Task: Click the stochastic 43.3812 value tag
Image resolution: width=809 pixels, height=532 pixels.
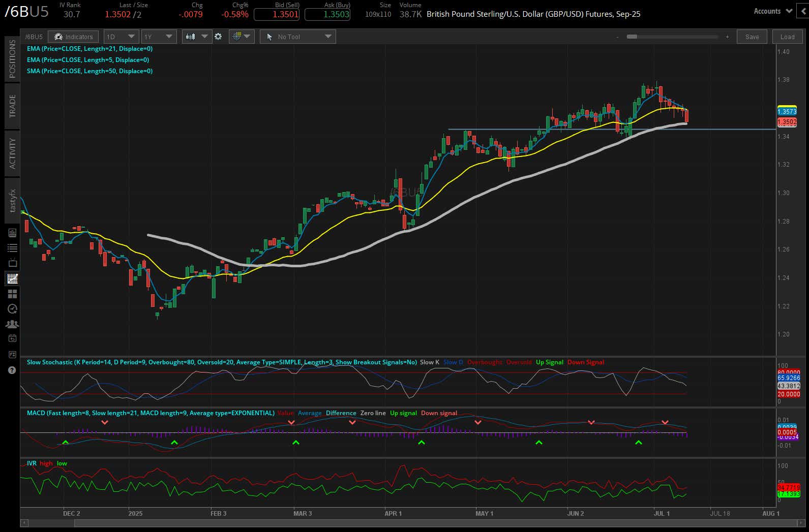Action: [789, 386]
